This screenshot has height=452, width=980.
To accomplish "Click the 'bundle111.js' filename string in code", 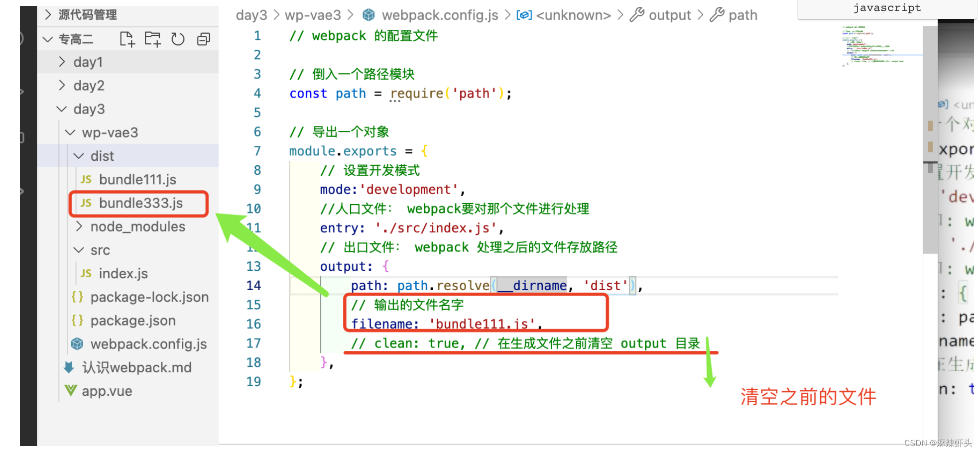I will pos(482,324).
